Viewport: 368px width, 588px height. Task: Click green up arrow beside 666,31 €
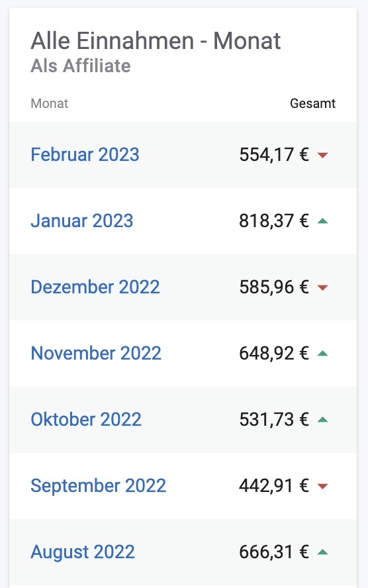pos(322,552)
